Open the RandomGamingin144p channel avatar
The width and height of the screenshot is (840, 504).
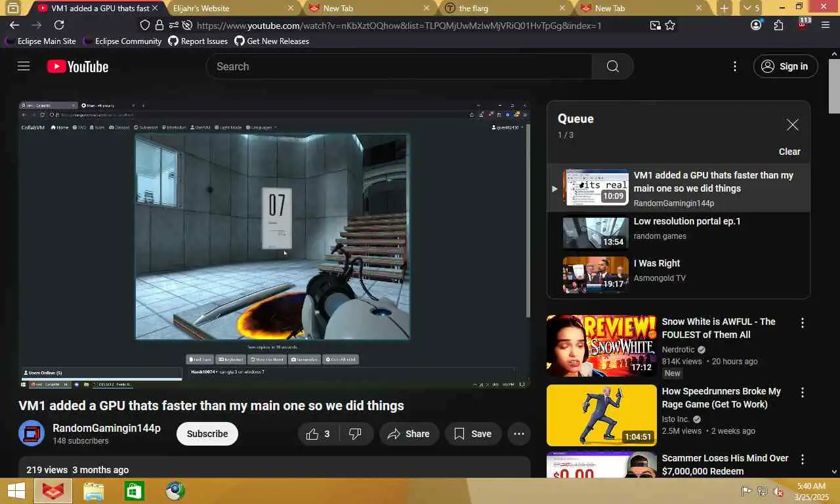coord(31,434)
